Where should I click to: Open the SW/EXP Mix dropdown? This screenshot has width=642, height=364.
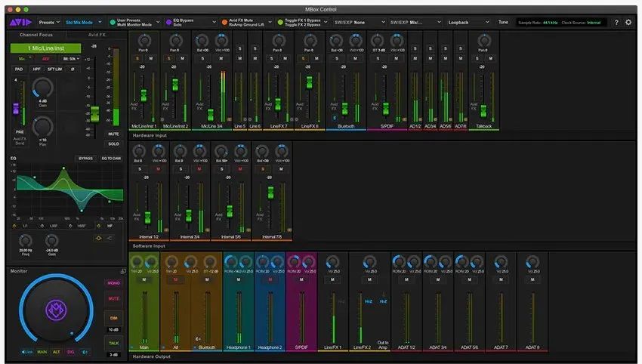click(x=415, y=23)
